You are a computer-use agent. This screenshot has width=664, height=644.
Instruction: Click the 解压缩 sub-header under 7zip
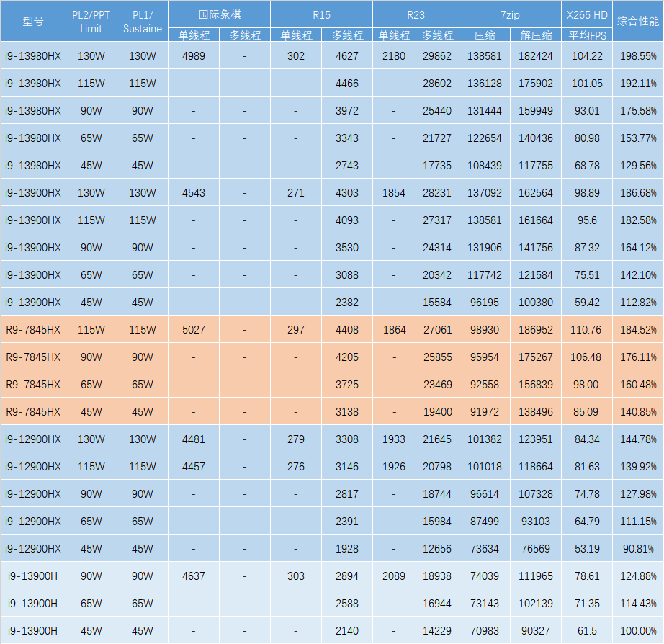[536, 35]
